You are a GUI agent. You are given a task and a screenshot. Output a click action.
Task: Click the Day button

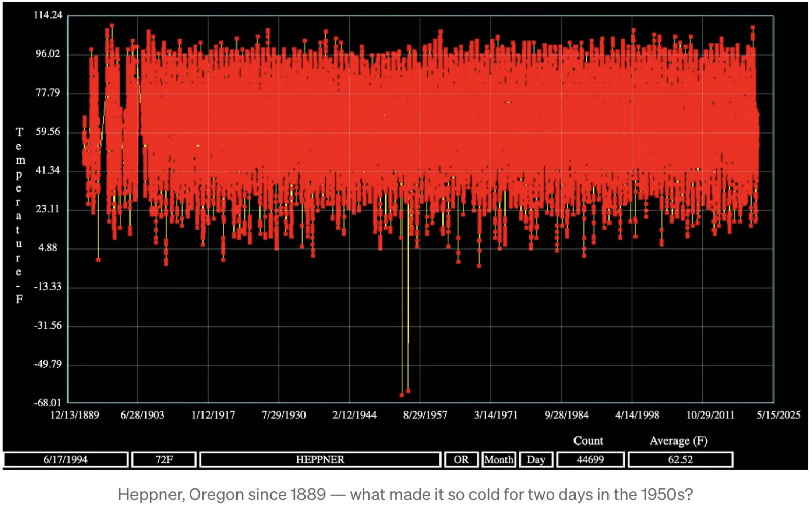coord(536,459)
